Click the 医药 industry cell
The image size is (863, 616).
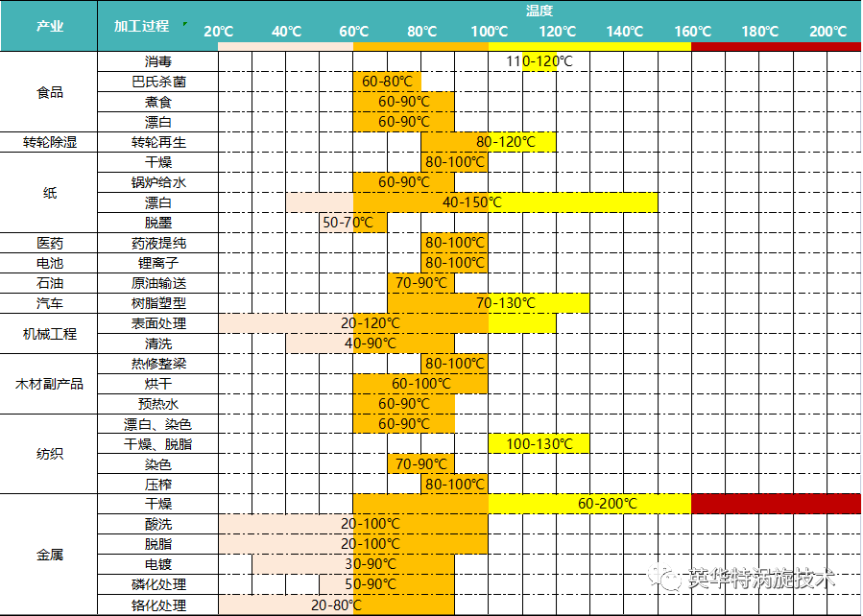pyautogui.click(x=49, y=243)
